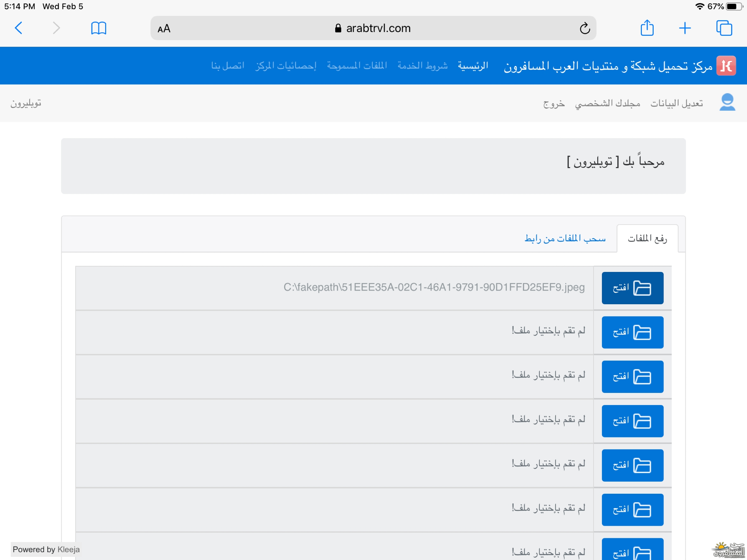Click the fifth row's لم تقم بإختيار ملف field
The height and width of the screenshot is (560, 747).
point(334,465)
